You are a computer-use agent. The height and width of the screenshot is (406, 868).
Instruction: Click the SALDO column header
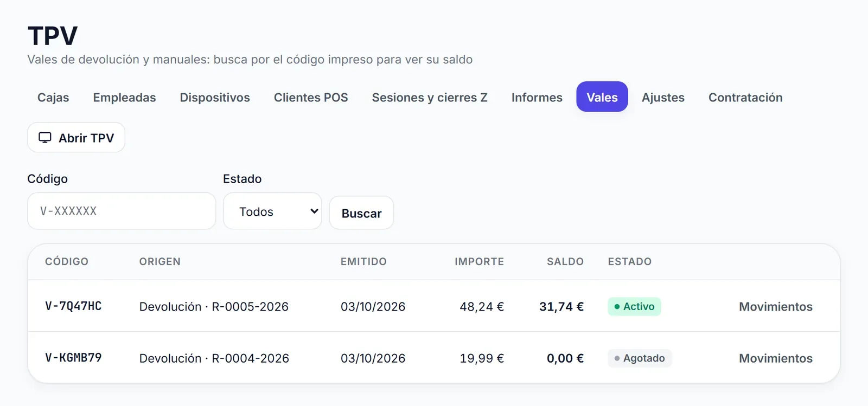click(565, 261)
